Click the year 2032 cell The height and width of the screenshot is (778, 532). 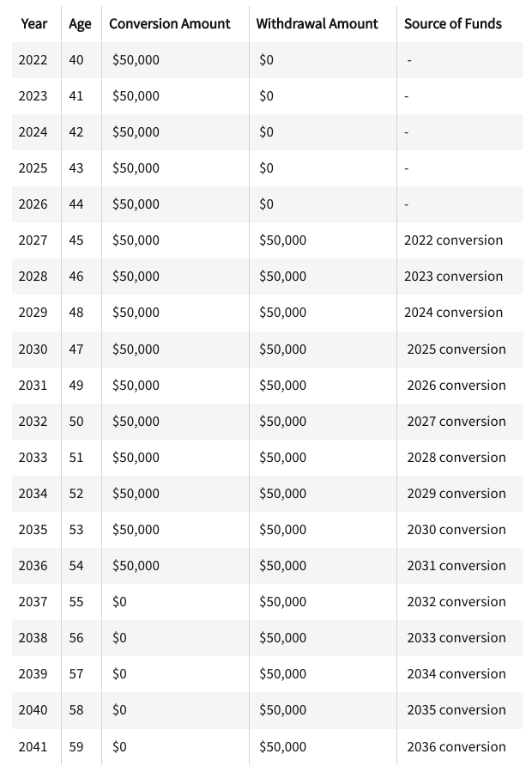click(x=33, y=422)
